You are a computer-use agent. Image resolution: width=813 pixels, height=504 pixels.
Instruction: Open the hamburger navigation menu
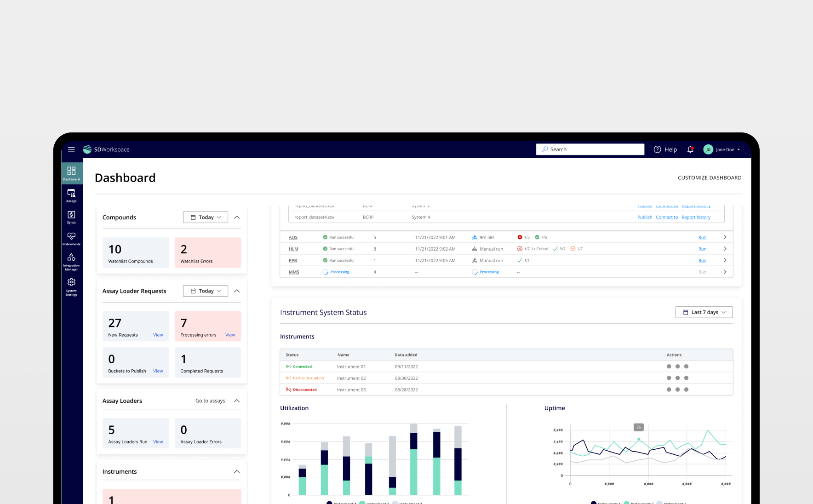pyautogui.click(x=71, y=149)
